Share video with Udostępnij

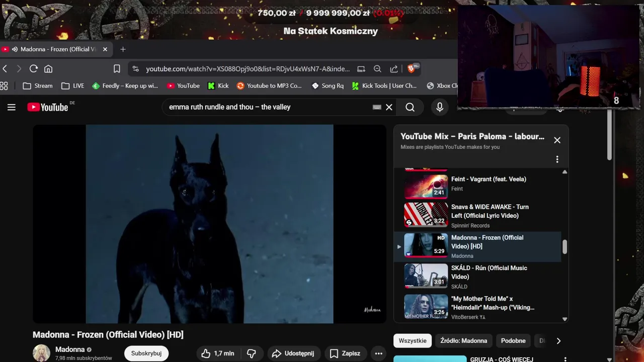[x=293, y=353]
